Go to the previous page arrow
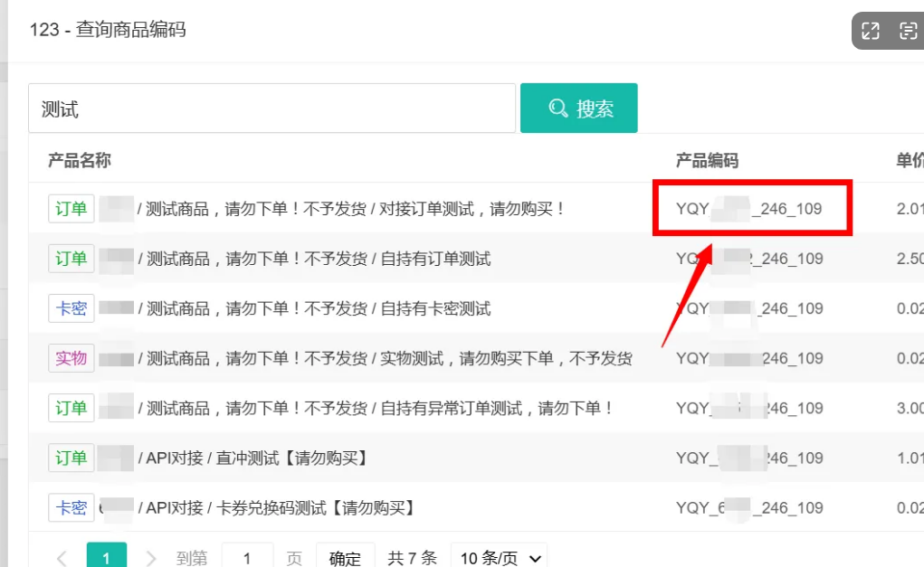This screenshot has height=567, width=924. click(62, 558)
